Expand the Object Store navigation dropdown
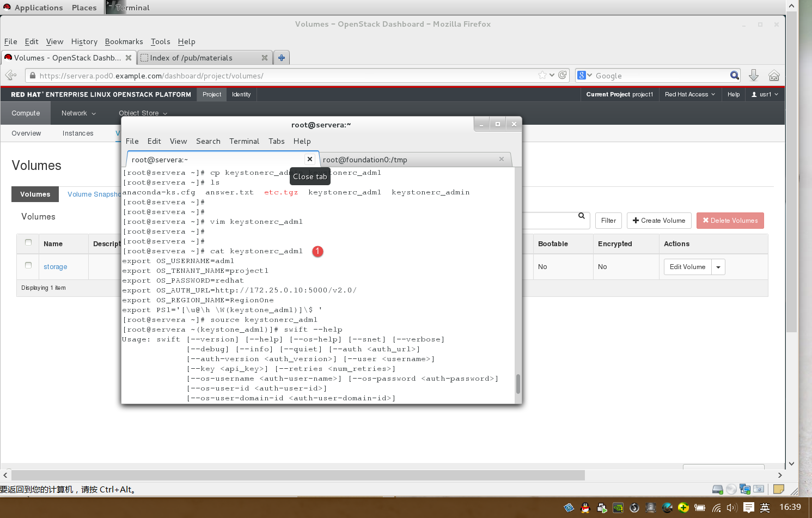Screen dimensions: 812x518 (143, 113)
